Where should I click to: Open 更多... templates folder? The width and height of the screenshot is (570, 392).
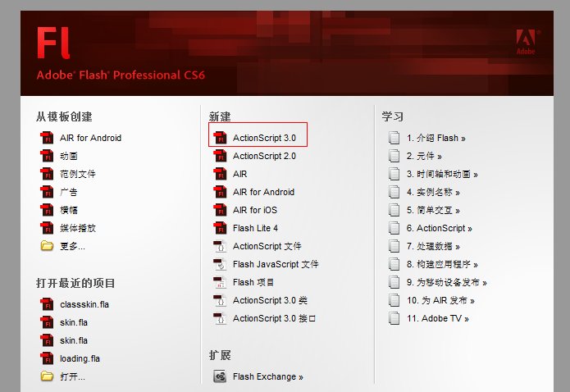point(72,246)
